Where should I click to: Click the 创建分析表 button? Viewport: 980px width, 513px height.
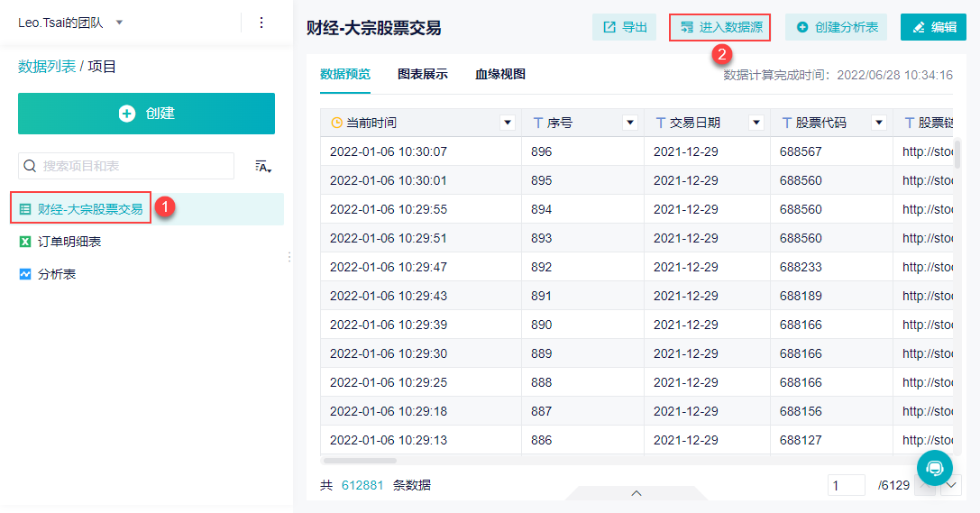837,27
